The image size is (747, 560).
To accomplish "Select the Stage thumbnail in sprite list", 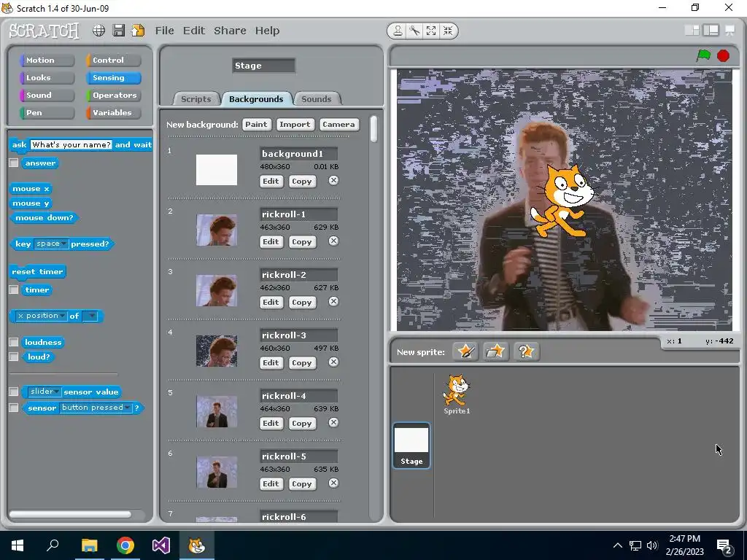I will (x=411, y=446).
